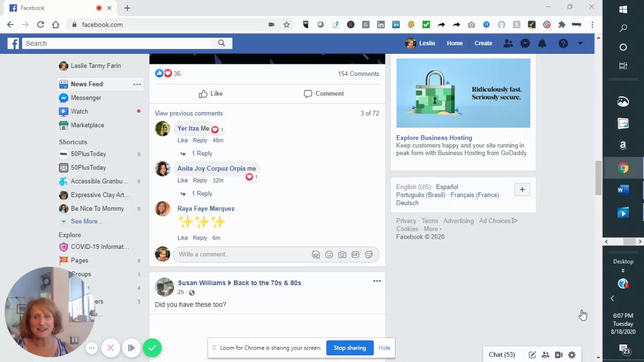Post a GIF in comment

pyautogui.click(x=355, y=255)
